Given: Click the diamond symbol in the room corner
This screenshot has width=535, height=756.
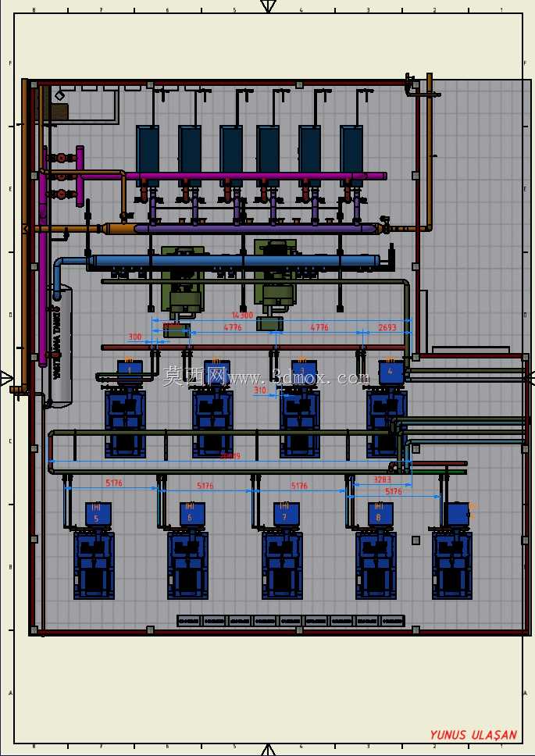Looking at the screenshot, I should [x=59, y=95].
